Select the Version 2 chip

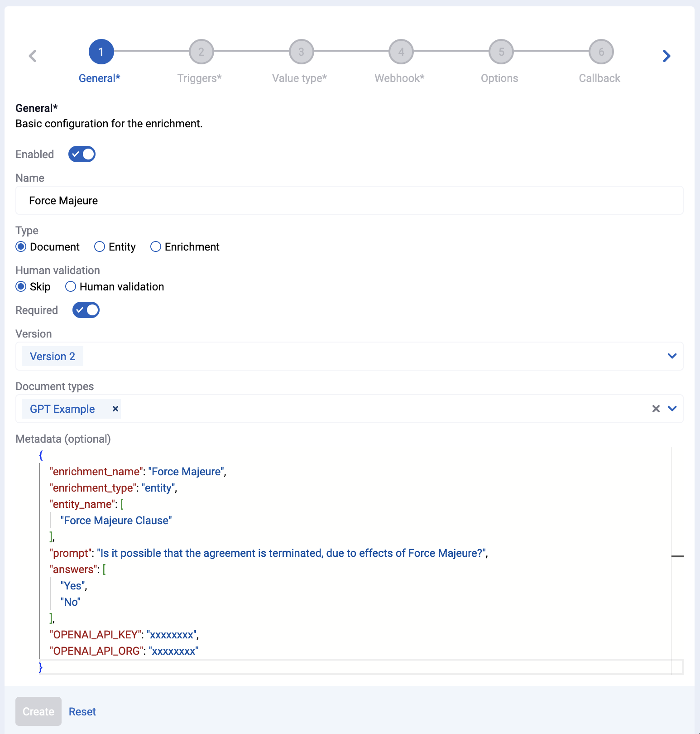pos(53,356)
